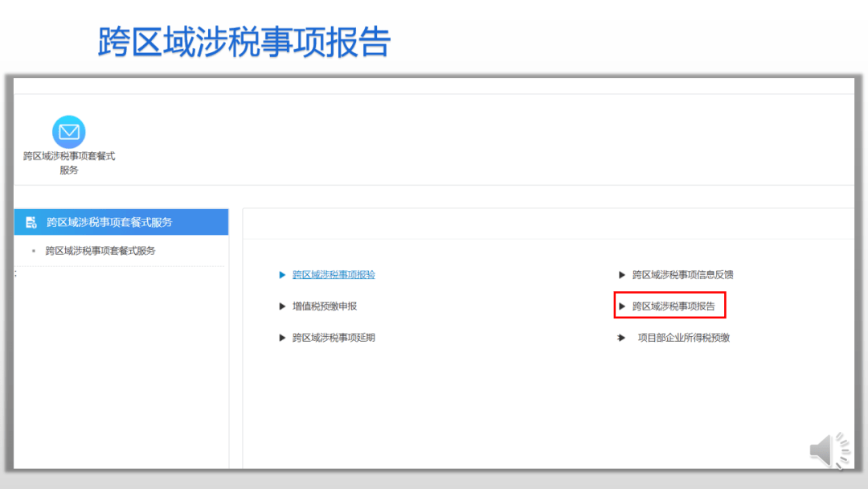This screenshot has height=489, width=868.
Task: Click the arrow icon beside 跨区域涉税事项报告
Action: coord(620,306)
